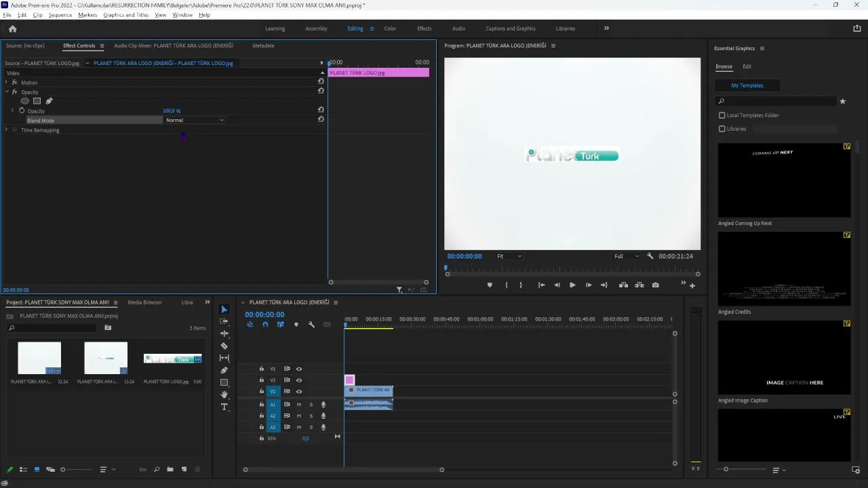Toggle sequence nest insert mode
Image resolution: width=868 pixels, height=488 pixels.
[250, 325]
